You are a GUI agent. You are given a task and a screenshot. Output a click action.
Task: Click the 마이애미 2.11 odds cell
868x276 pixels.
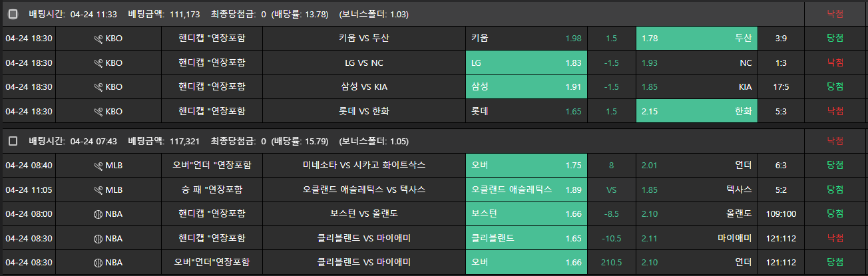click(x=696, y=238)
